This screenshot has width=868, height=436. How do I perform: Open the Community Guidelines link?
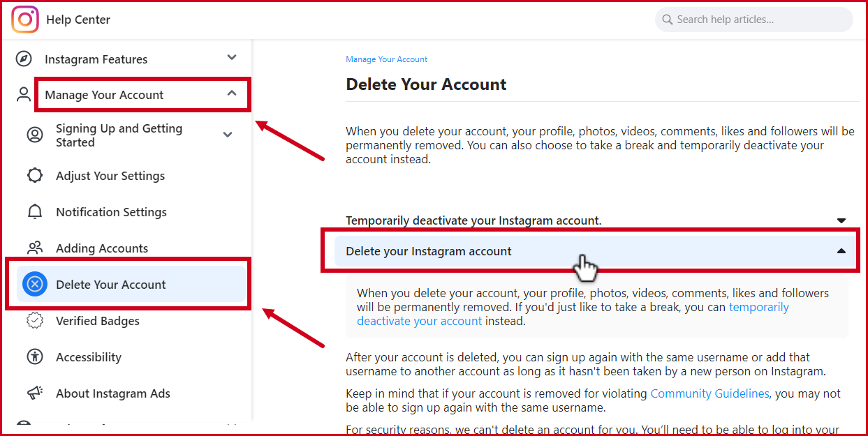pyautogui.click(x=709, y=393)
